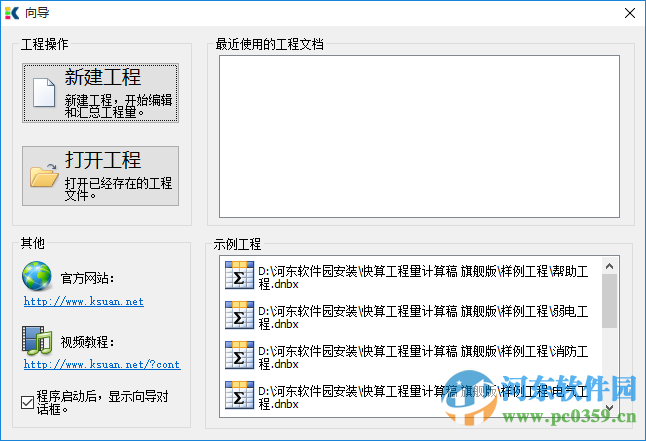Select the 电气工程.dnbx sample file icon
The width and height of the screenshot is (646, 441).
(239, 395)
